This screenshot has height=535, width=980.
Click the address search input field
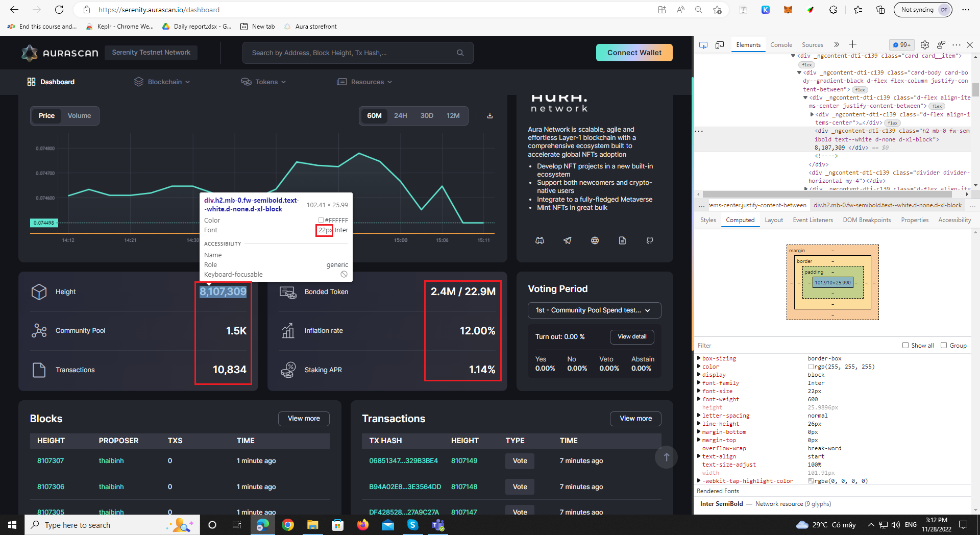click(352, 52)
